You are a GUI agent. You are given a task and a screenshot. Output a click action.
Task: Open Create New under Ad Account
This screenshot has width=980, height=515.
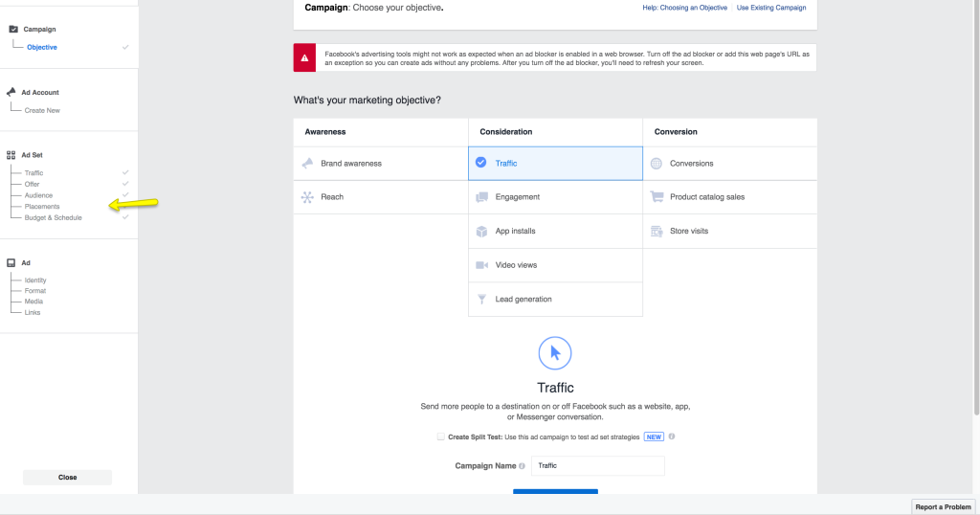pos(42,111)
